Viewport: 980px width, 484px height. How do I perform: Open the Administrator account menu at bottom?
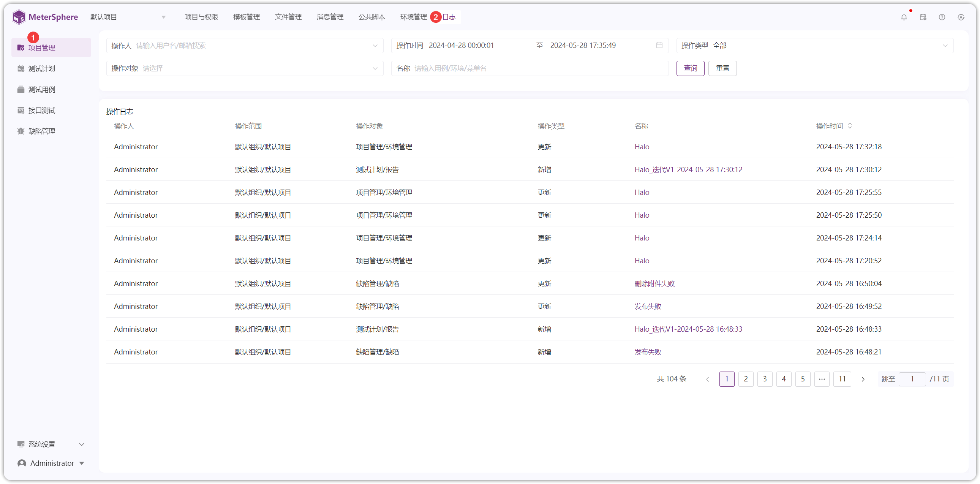click(51, 463)
